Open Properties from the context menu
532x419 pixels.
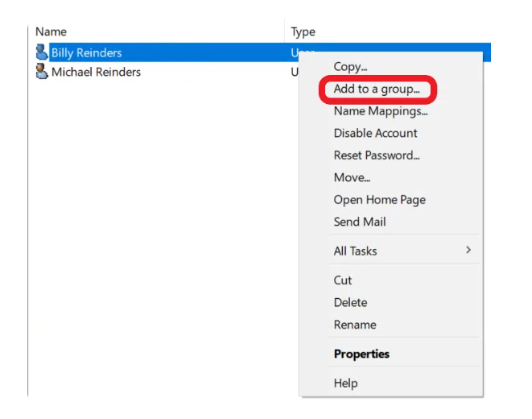click(361, 354)
